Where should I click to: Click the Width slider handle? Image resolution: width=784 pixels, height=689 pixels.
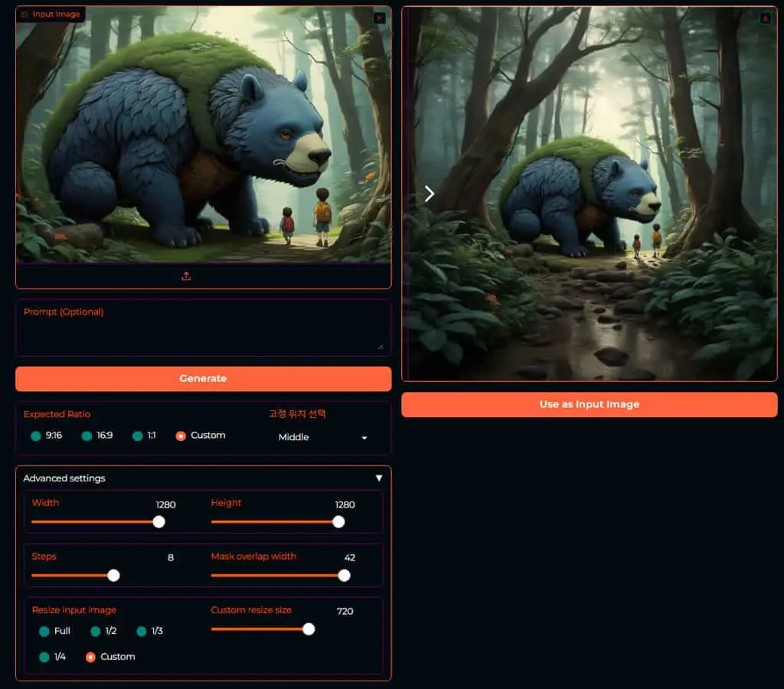tap(159, 522)
